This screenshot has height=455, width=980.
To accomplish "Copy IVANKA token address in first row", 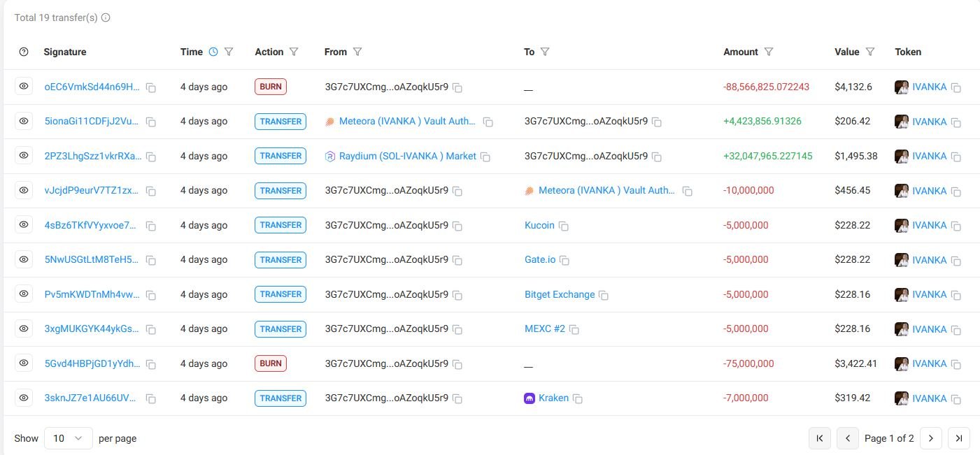I will [x=956, y=87].
